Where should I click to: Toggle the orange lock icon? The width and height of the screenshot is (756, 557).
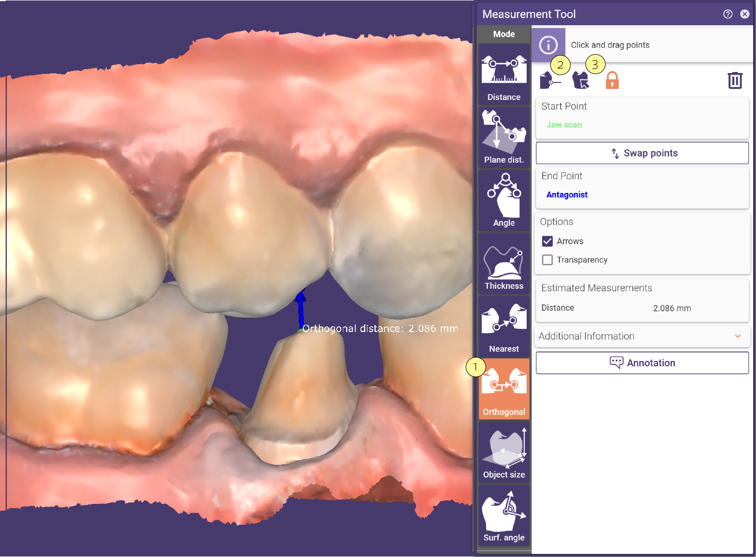click(612, 80)
